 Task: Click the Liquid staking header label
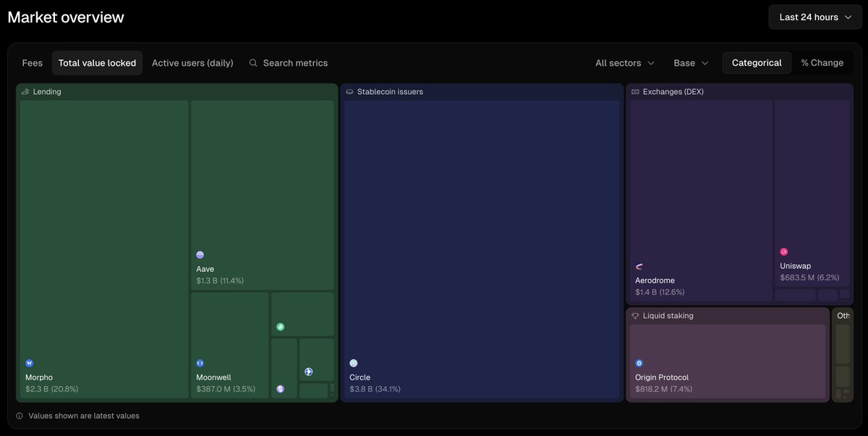pyautogui.click(x=668, y=316)
